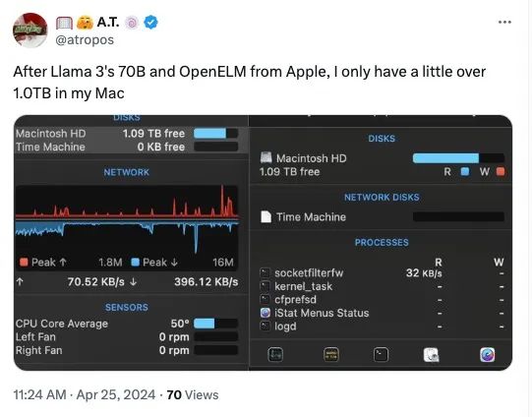
Task: Launch Disk Utility icon in footer
Action: pos(432,355)
